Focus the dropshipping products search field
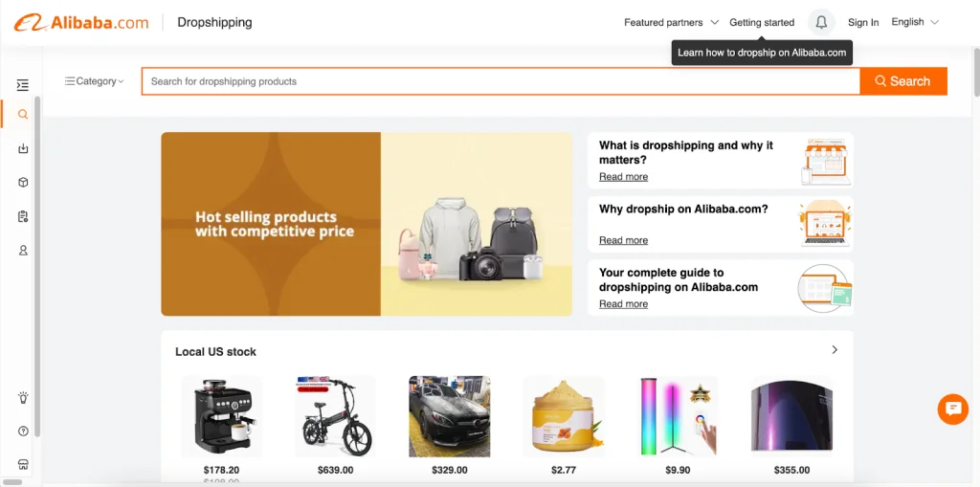980x487 pixels. (501, 81)
